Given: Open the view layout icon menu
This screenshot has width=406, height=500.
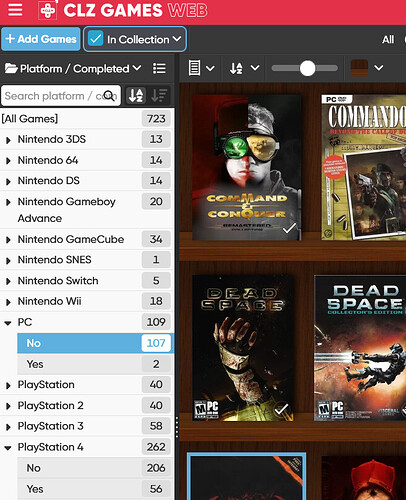Looking at the screenshot, I should click(x=201, y=68).
